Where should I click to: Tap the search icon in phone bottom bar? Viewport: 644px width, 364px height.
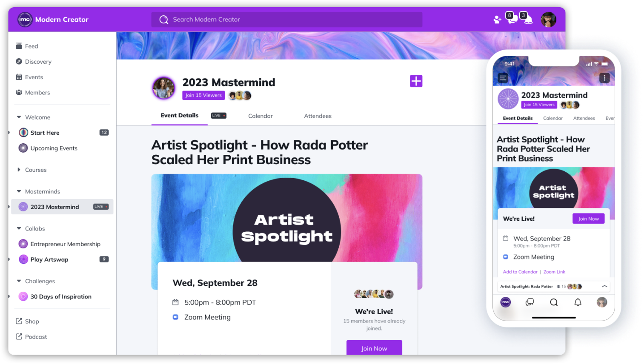[554, 302]
